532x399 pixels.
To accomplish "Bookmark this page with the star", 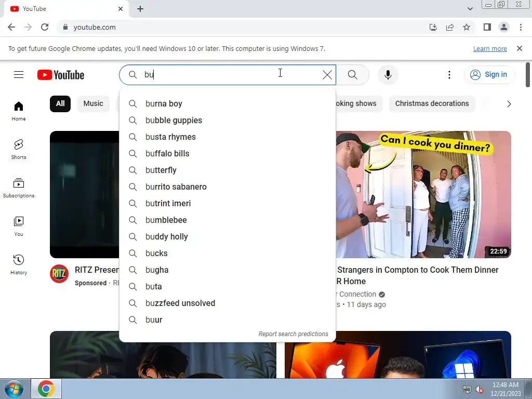I will coord(467,27).
